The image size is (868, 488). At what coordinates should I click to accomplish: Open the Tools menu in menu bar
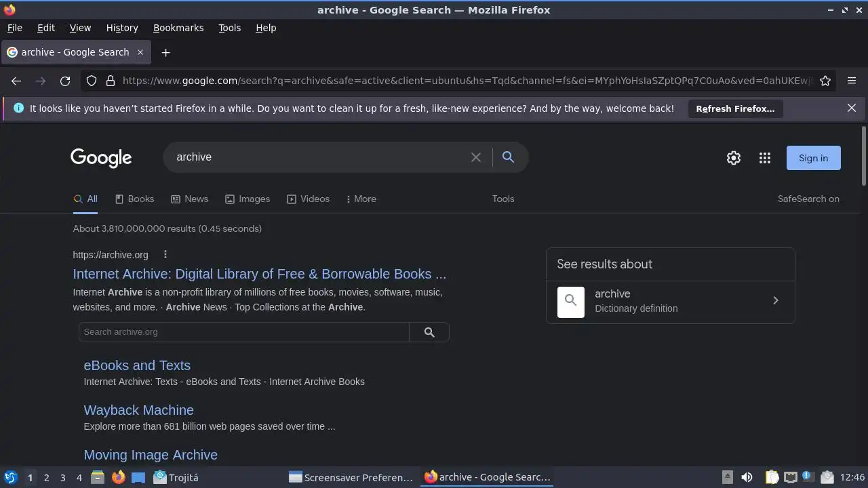click(x=229, y=28)
